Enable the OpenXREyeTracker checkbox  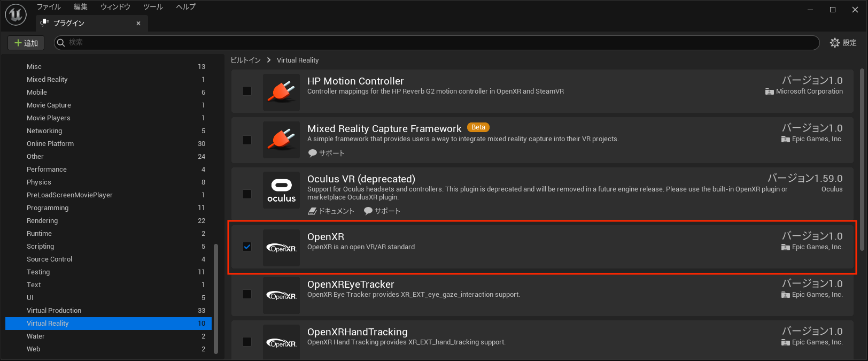[247, 294]
